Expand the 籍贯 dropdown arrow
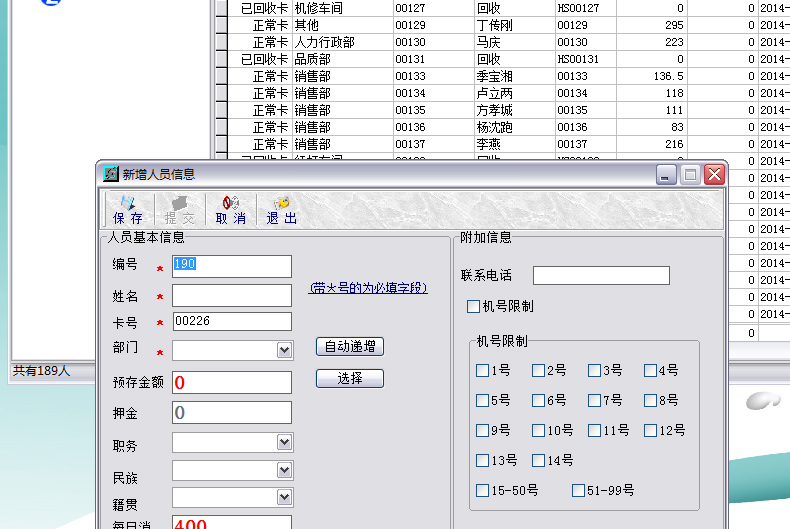The width and height of the screenshot is (790, 529). [284, 497]
